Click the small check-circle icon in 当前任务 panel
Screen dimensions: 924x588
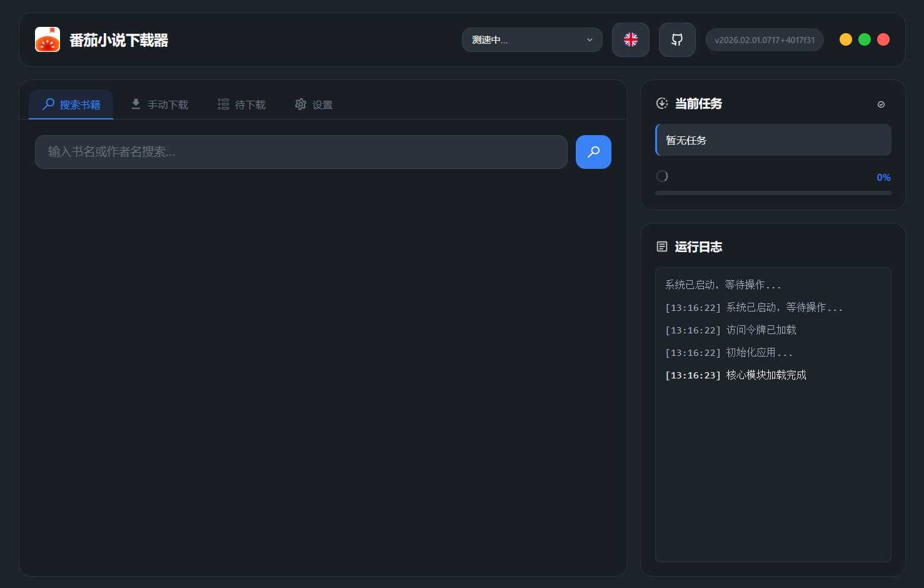tap(881, 104)
